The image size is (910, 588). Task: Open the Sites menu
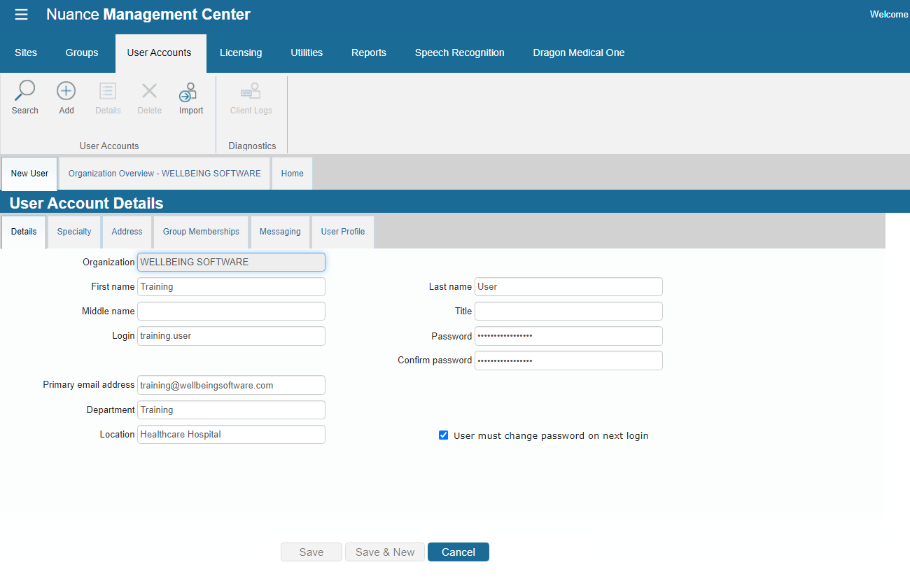click(x=26, y=52)
